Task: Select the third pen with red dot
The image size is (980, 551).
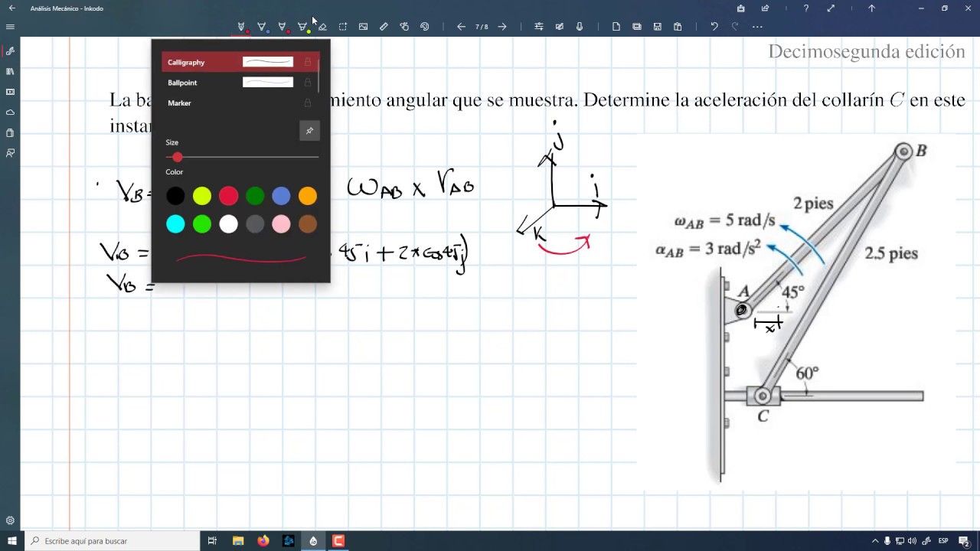Action: (x=283, y=27)
